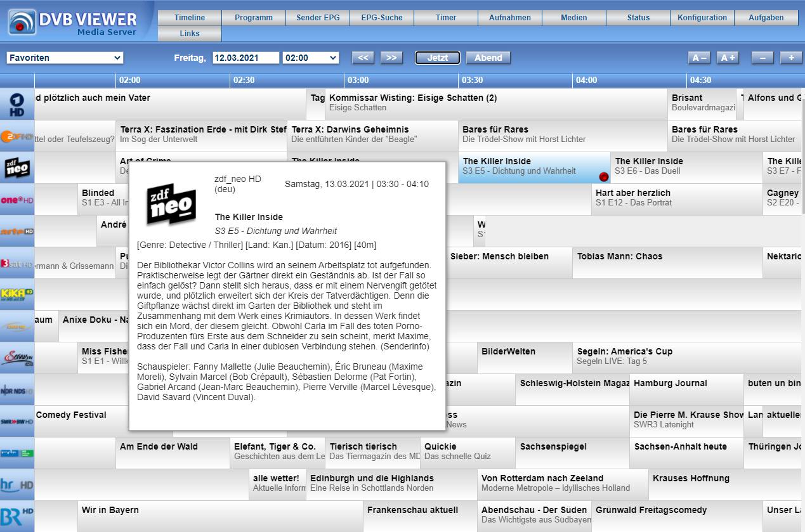Click the Abend button
This screenshot has height=532, width=805.
pos(488,58)
